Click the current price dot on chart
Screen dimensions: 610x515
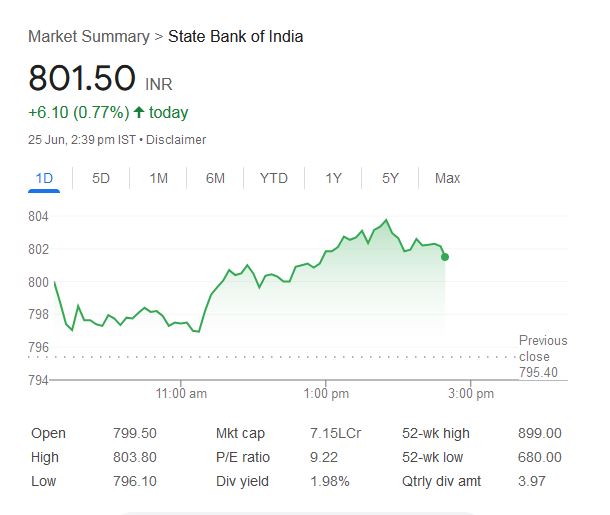[x=445, y=257]
